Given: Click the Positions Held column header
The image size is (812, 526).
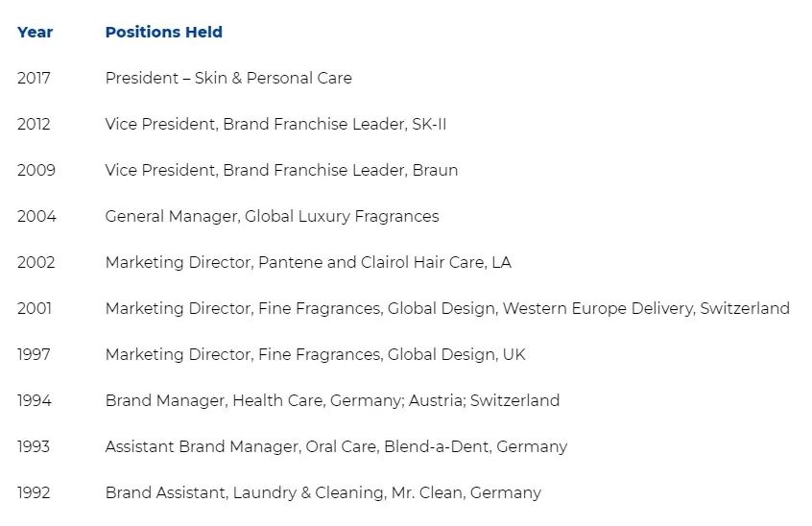Looking at the screenshot, I should pos(163,32).
